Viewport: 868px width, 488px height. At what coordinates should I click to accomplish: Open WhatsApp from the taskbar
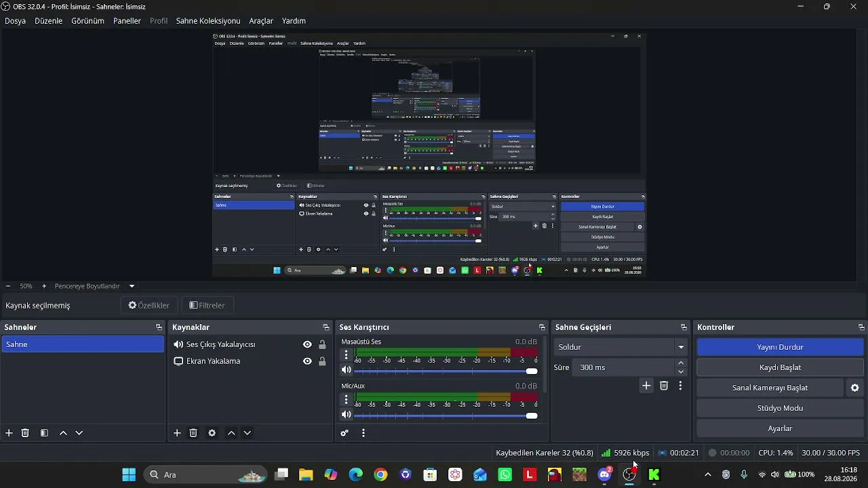tap(505, 474)
